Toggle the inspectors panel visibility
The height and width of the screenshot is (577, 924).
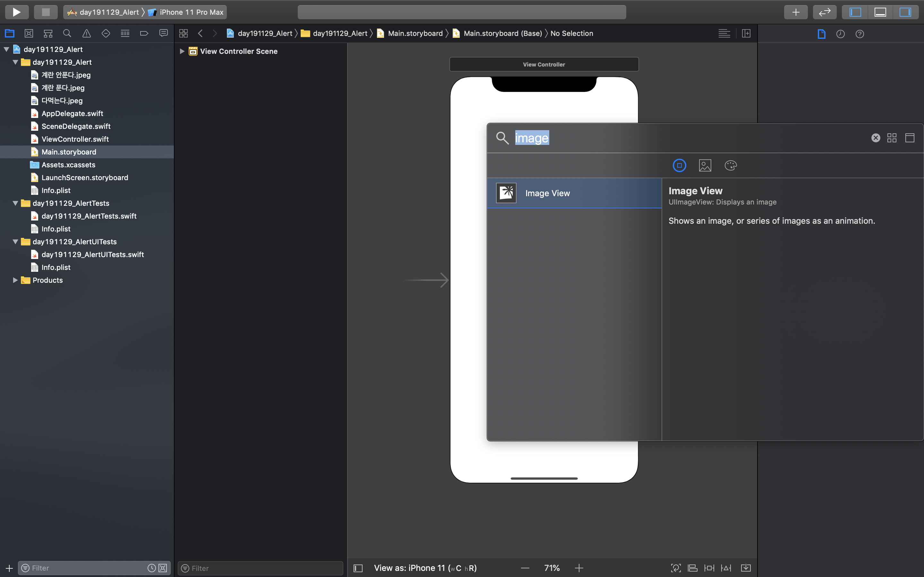905,12
